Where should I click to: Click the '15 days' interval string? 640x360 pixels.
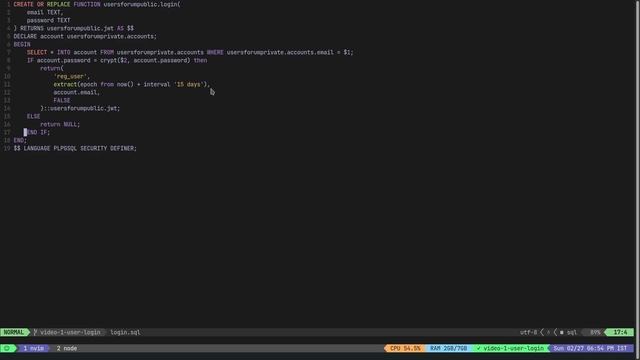click(x=189, y=84)
